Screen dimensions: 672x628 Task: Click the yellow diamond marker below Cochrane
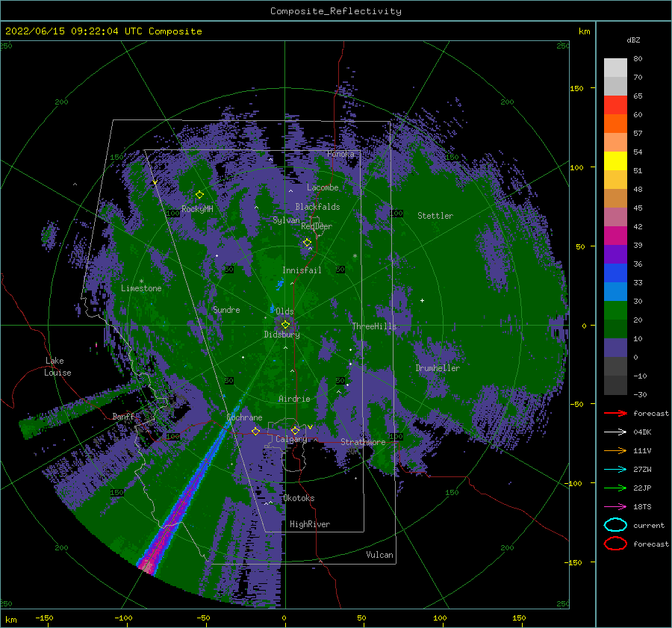[255, 431]
